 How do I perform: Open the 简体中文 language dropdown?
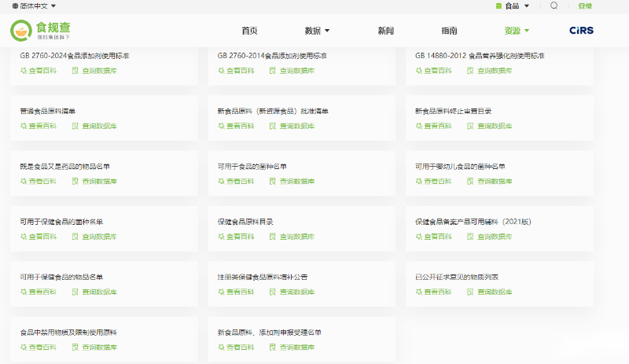tap(34, 6)
